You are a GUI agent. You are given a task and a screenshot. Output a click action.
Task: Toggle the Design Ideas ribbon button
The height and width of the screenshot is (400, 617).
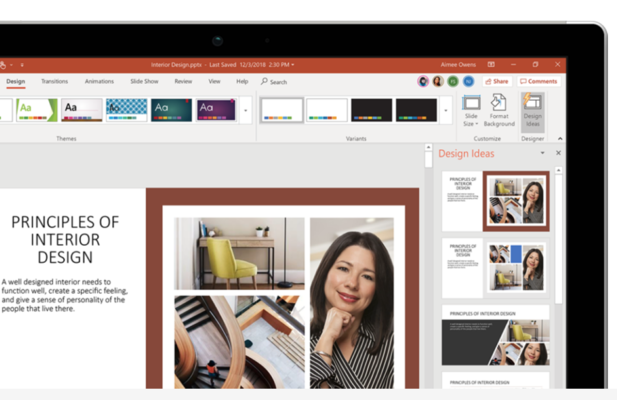coord(532,111)
